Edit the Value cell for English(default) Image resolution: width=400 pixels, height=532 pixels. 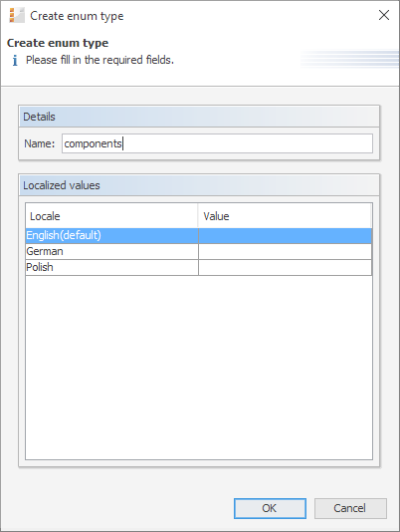(x=286, y=235)
